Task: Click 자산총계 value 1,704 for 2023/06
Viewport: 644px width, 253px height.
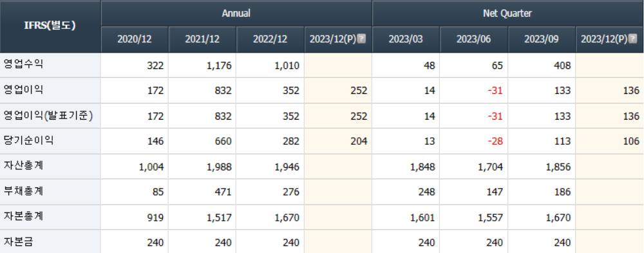Action: (x=490, y=167)
